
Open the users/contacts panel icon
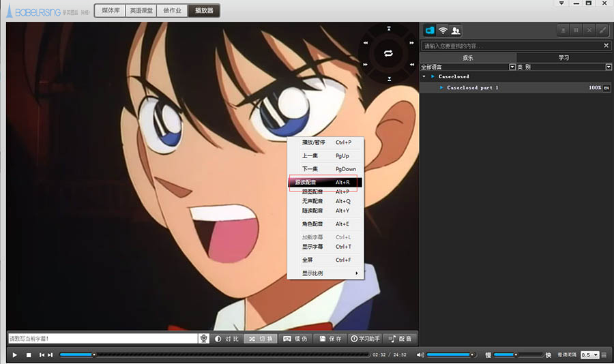(x=456, y=30)
